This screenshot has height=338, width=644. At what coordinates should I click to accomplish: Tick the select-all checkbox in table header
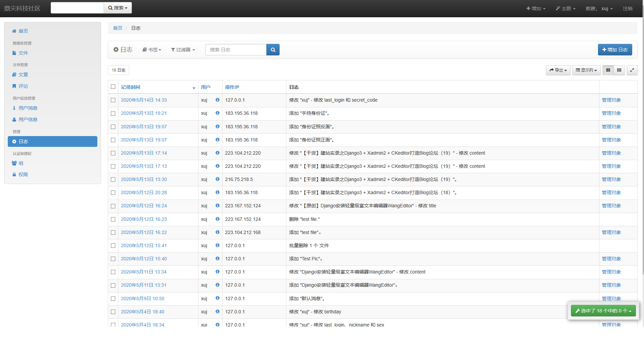[x=113, y=87]
